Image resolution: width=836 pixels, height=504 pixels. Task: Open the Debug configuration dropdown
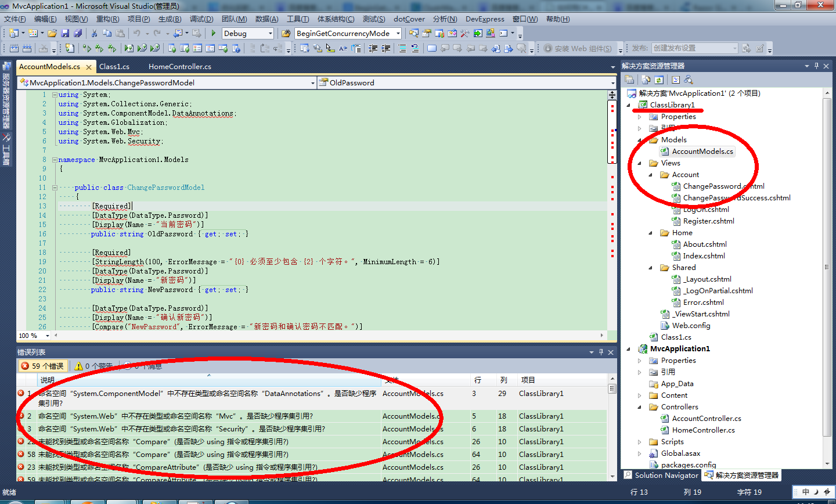coord(270,34)
